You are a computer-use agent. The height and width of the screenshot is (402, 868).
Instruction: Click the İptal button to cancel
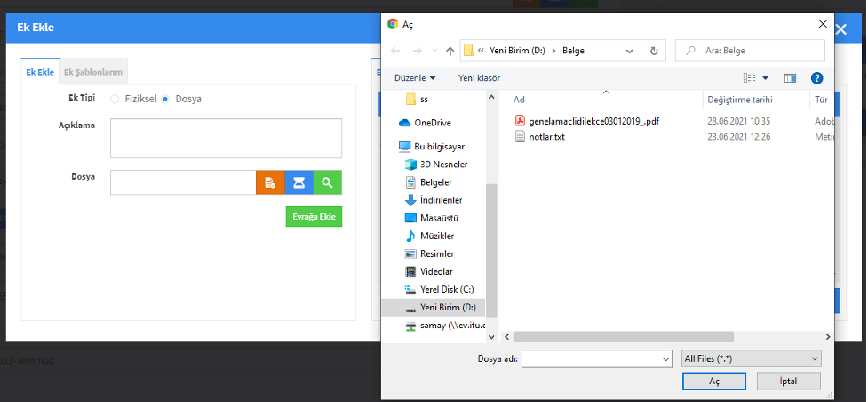tap(788, 382)
